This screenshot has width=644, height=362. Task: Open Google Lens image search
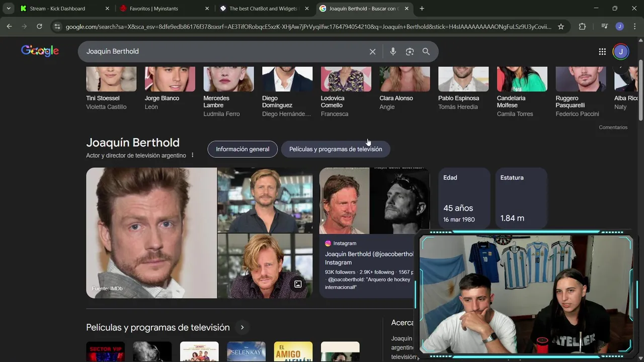tap(410, 51)
